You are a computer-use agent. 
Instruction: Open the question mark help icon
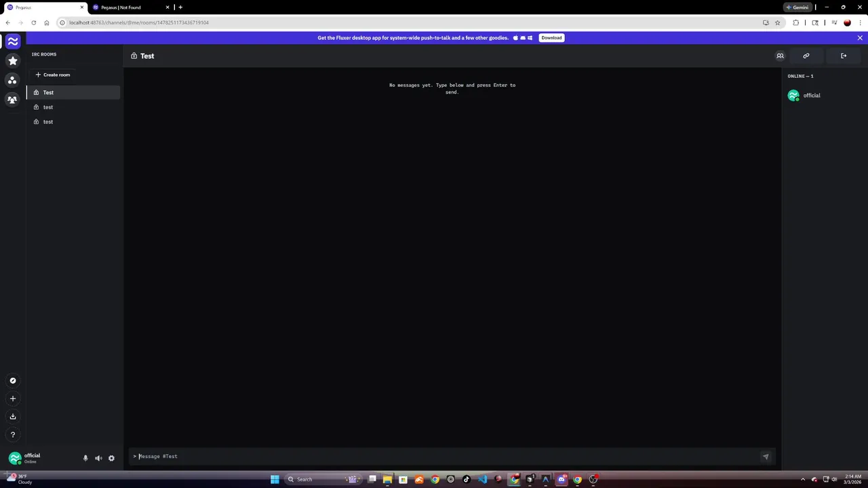coord(12,435)
